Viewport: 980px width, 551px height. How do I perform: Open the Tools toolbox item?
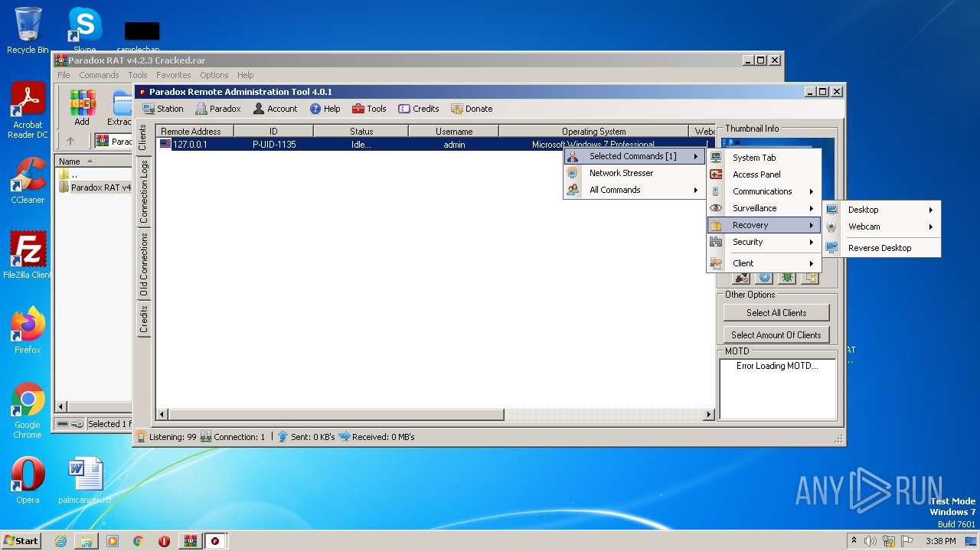[x=369, y=109]
